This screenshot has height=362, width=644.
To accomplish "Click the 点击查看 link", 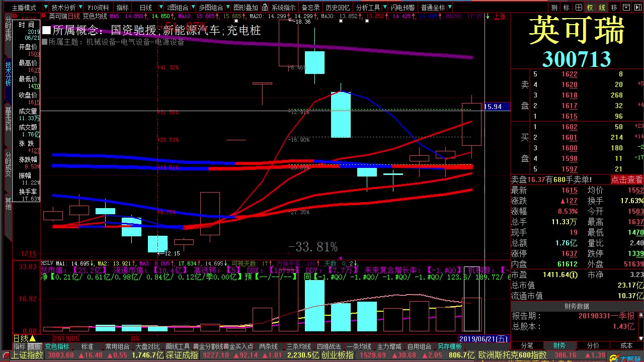I will (x=627, y=179).
